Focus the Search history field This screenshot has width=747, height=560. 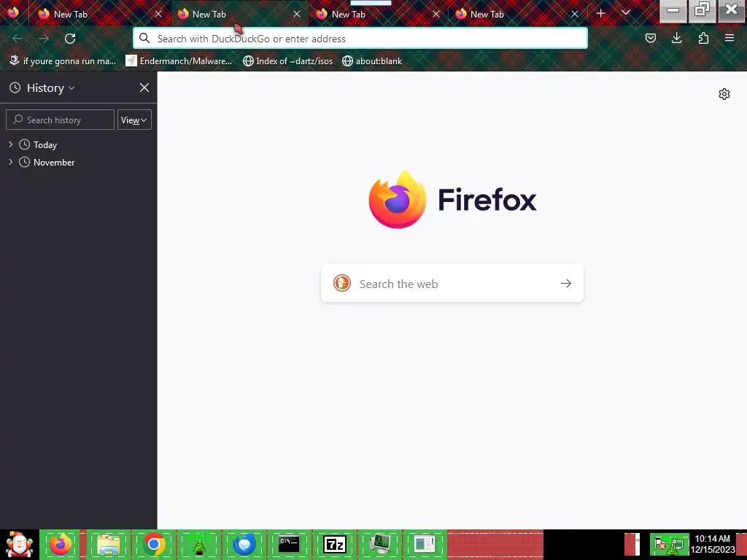60,120
